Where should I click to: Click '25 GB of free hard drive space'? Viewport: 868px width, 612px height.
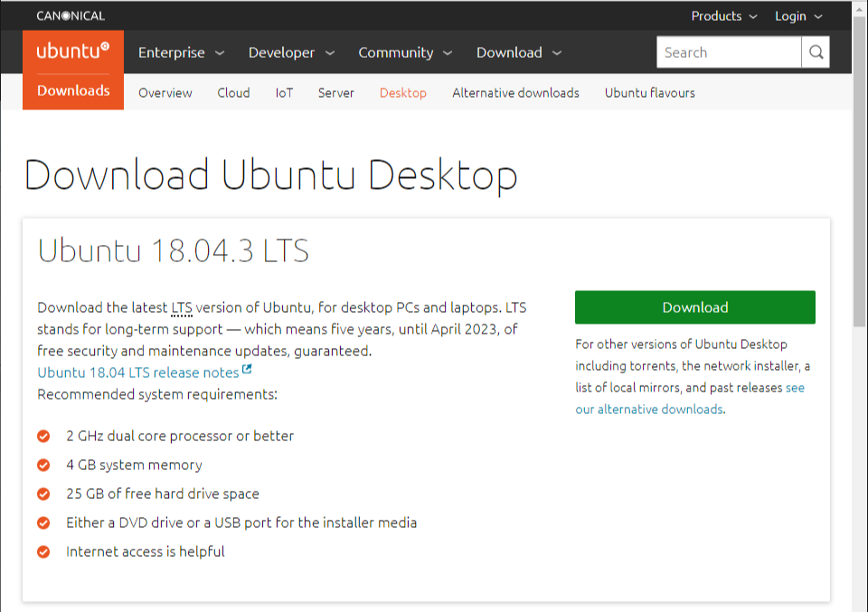163,494
